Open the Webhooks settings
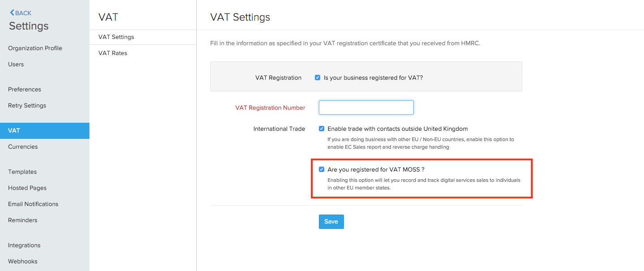 [x=21, y=261]
